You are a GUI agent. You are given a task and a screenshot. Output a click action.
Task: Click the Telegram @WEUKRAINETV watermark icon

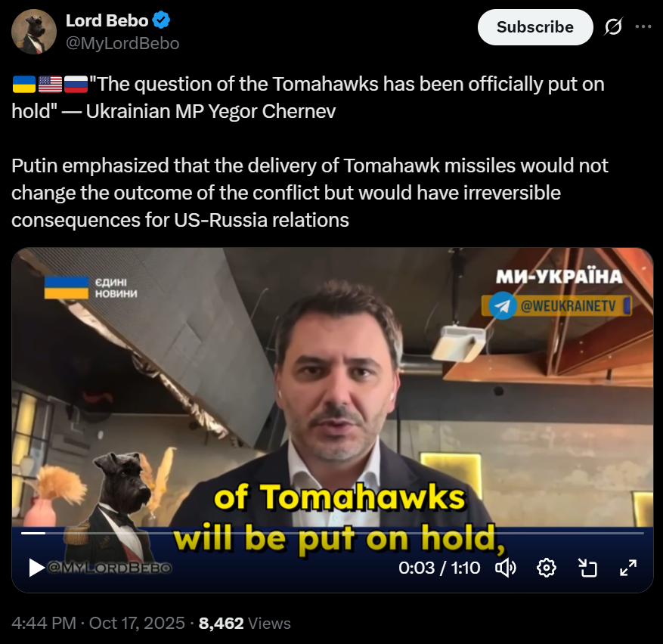point(503,305)
